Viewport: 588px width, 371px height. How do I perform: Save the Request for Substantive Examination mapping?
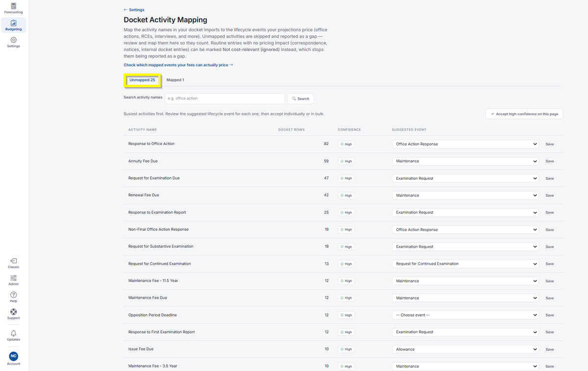point(550,247)
